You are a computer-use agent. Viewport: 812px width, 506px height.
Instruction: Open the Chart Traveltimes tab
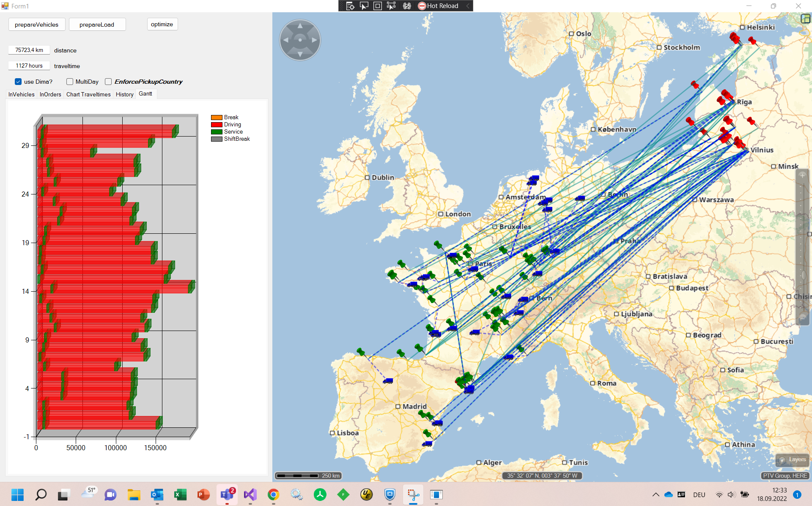click(x=88, y=94)
